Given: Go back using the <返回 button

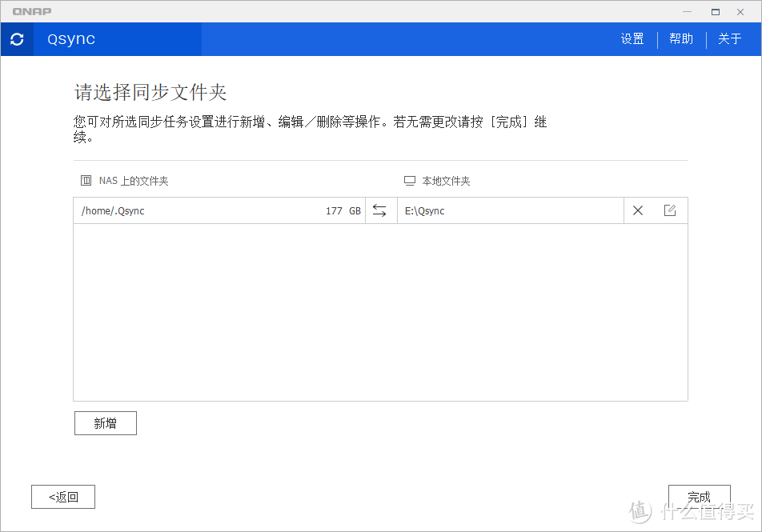Looking at the screenshot, I should click(62, 496).
